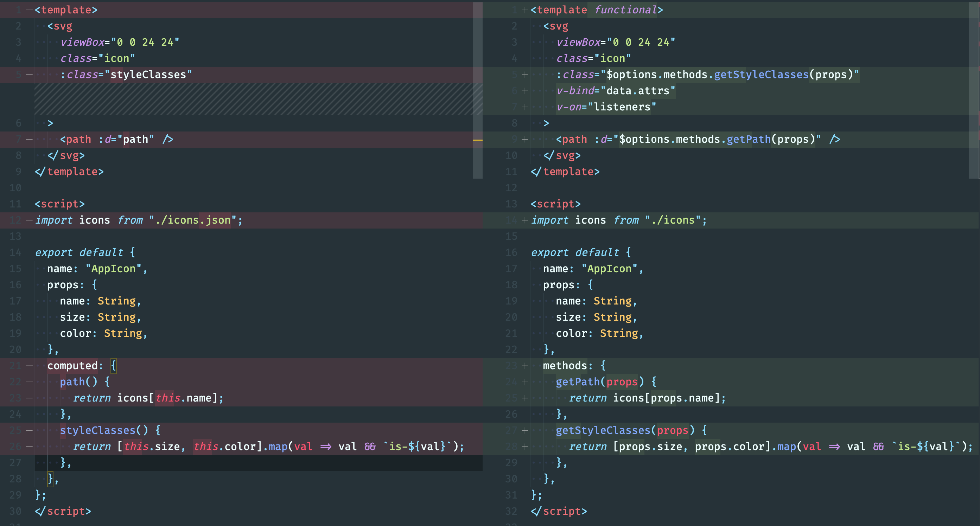Screen dimensions: 980x526
Task: Click "props.size" in right pane return array
Action: [x=650, y=447]
